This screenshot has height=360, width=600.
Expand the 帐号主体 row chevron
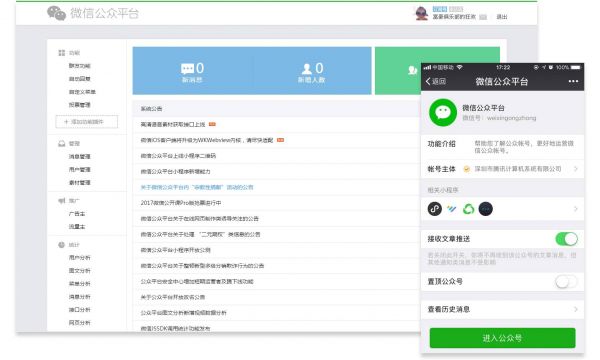(x=576, y=169)
